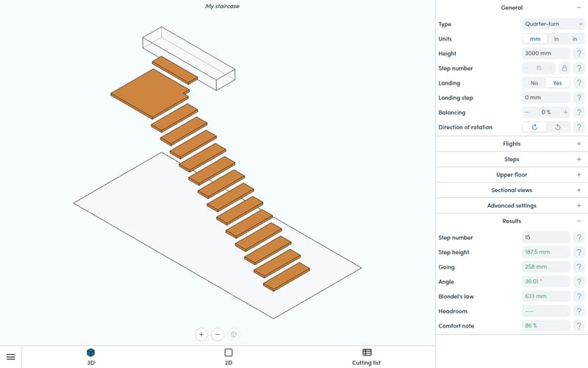Open help for Results Step number

pos(579,237)
